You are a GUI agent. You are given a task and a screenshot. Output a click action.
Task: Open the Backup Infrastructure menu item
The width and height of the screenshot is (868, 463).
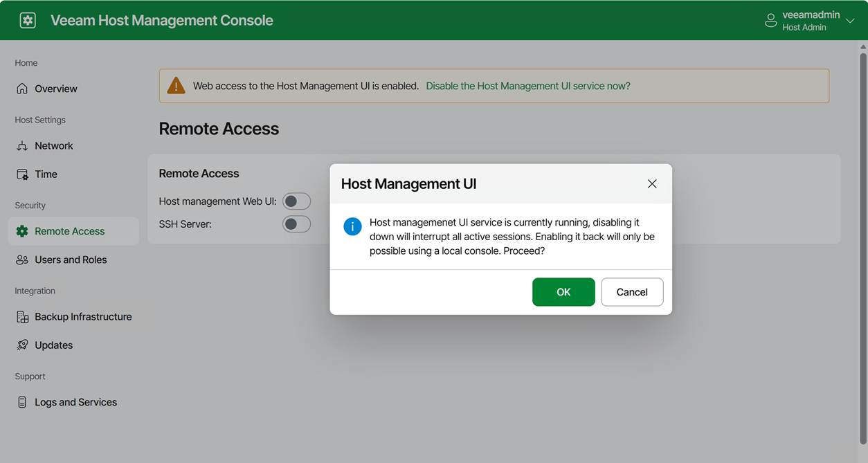(83, 317)
